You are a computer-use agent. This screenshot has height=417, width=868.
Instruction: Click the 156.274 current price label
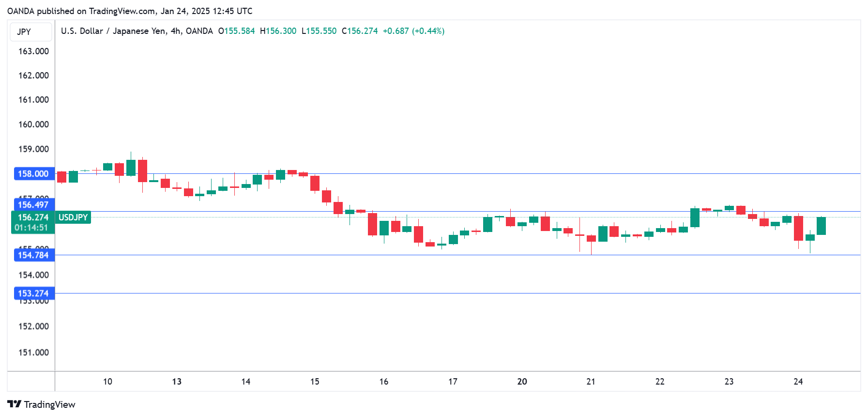(33, 217)
